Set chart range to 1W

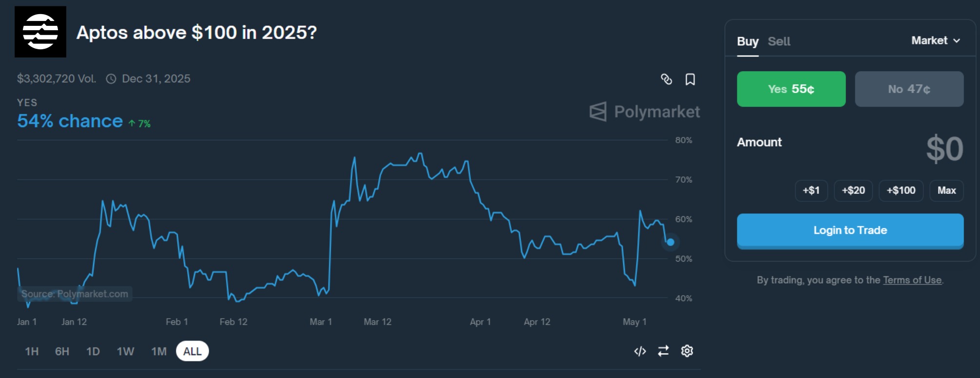point(125,351)
